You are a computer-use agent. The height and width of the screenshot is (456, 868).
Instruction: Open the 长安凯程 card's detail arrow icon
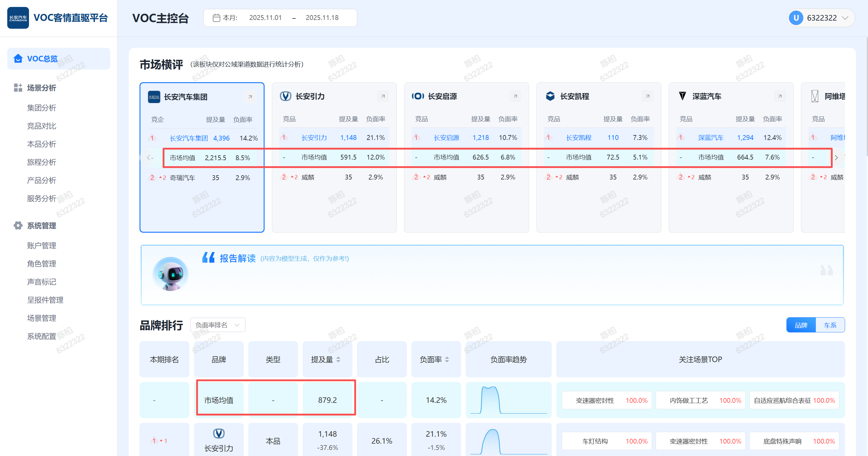pos(647,96)
